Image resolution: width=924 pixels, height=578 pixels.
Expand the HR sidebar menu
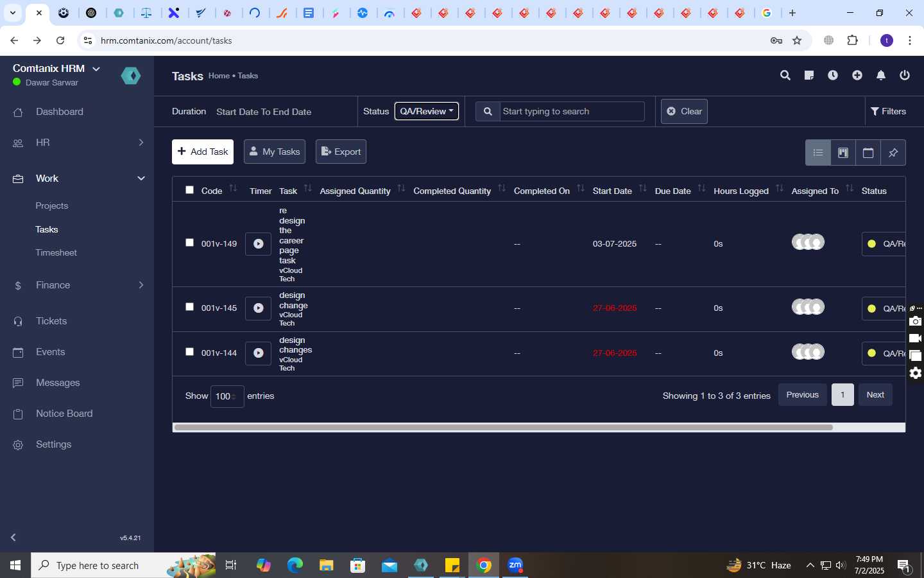click(77, 143)
